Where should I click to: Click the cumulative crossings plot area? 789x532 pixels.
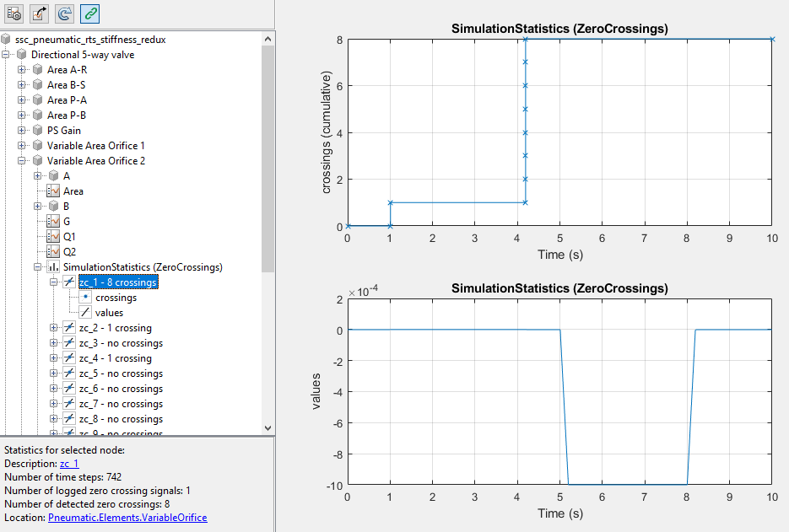[x=559, y=132]
